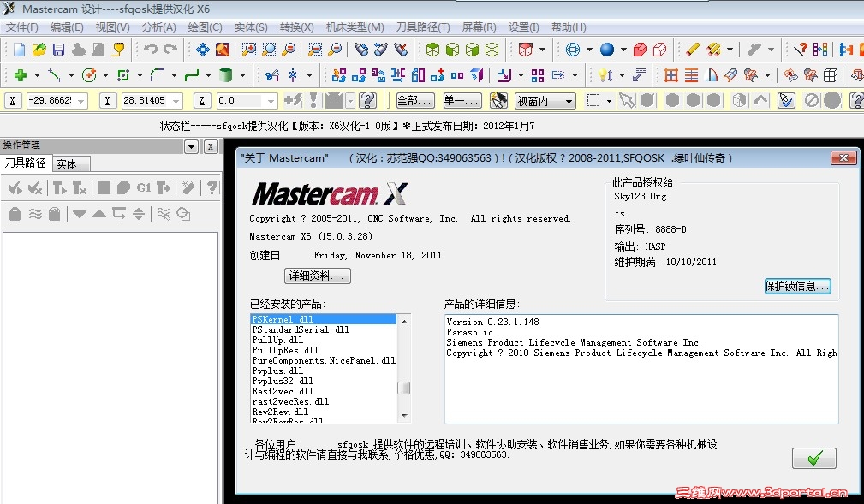Screen dimensions: 864x504
Task: Select PSKernel.dll in installed products list
Action: tap(324, 319)
